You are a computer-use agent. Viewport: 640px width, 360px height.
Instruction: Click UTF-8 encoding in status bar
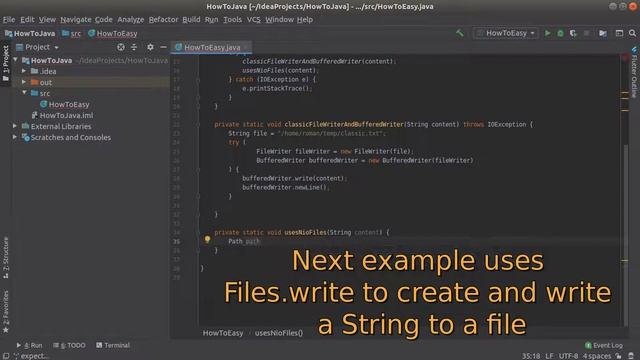(x=568, y=356)
